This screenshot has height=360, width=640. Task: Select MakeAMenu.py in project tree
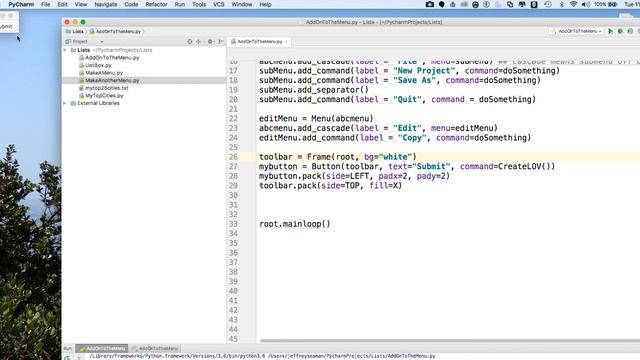coord(104,73)
